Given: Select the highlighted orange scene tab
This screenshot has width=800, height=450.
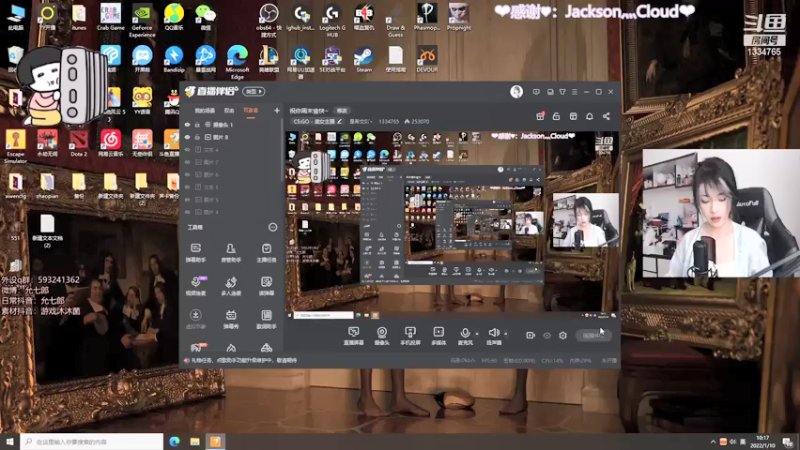Looking at the screenshot, I should (x=251, y=111).
